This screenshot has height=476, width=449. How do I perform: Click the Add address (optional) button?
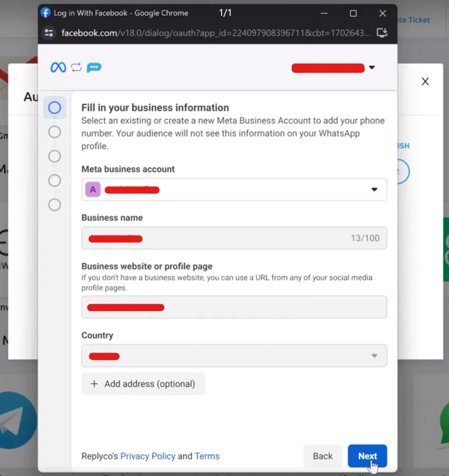click(144, 384)
